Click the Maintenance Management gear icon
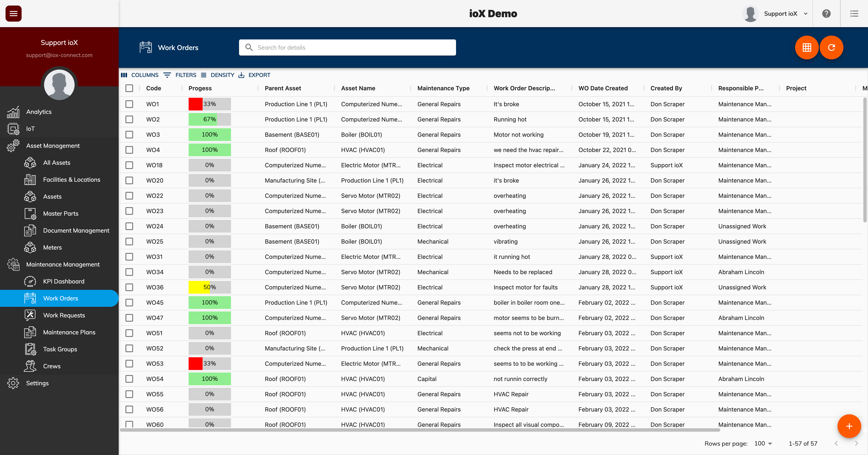Image resolution: width=868 pixels, height=455 pixels. pyautogui.click(x=13, y=264)
